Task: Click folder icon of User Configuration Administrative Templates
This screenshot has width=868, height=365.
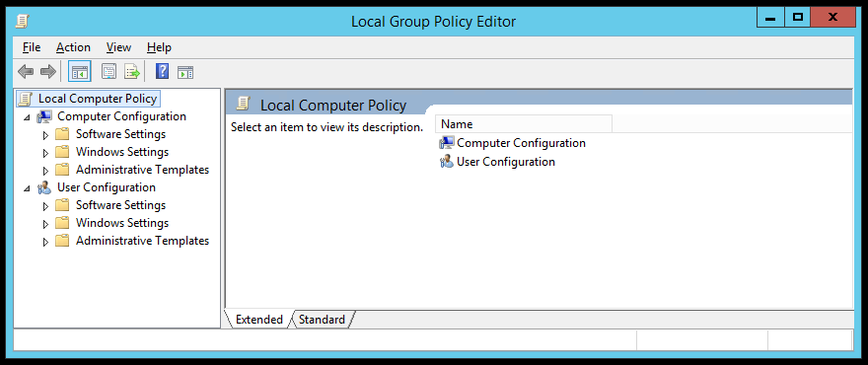Action: pyautogui.click(x=62, y=241)
